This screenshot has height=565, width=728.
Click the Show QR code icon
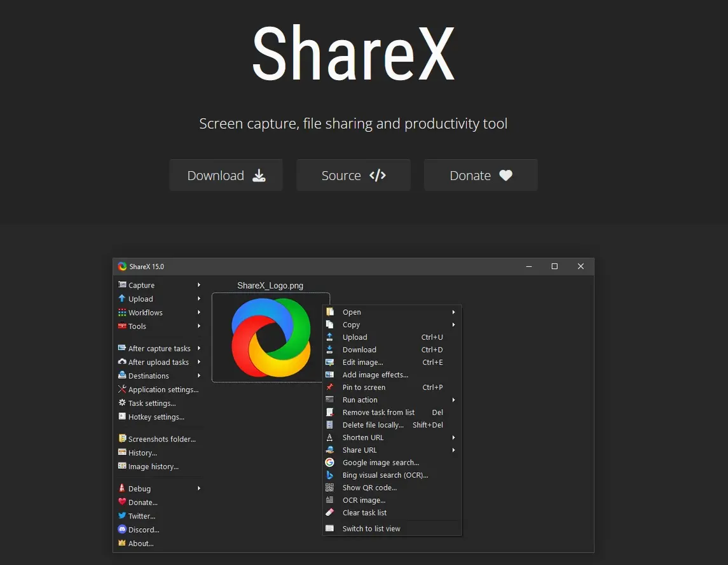pos(330,487)
